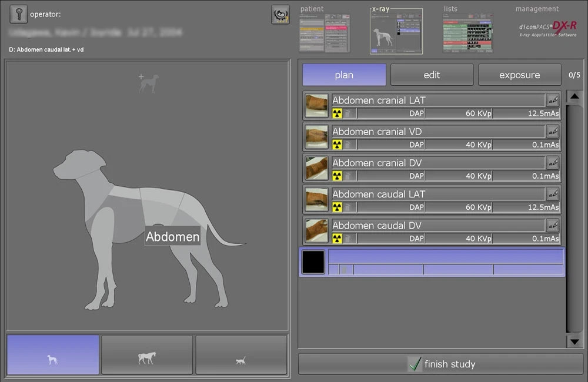The width and height of the screenshot is (588, 382).
Task: Switch to the plan tab
Action: [344, 75]
